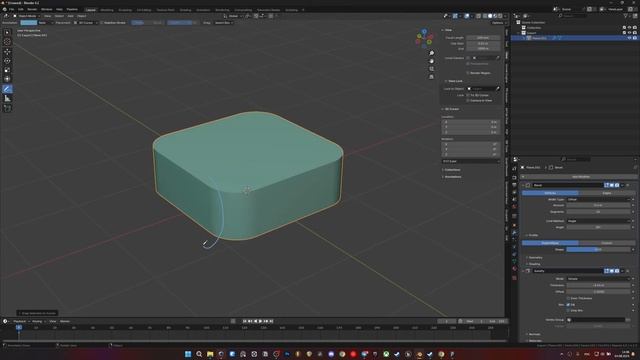Open the Modifiers wrench properties tab
640x360 pixels.
click(x=514, y=232)
